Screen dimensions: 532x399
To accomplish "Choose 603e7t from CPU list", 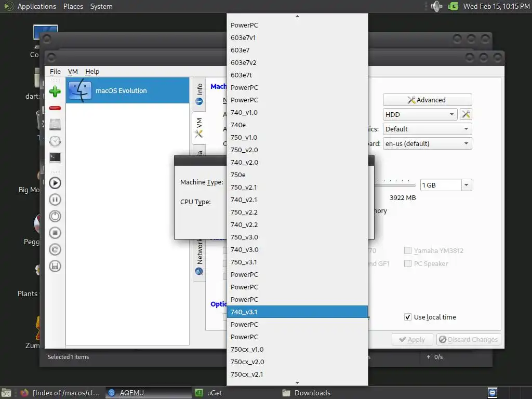I will tap(297, 75).
